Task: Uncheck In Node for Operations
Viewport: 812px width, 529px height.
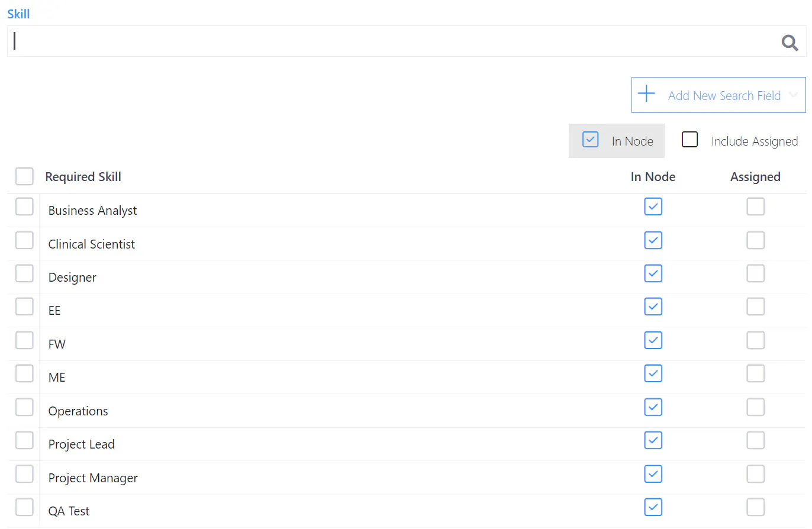Action: tap(653, 407)
